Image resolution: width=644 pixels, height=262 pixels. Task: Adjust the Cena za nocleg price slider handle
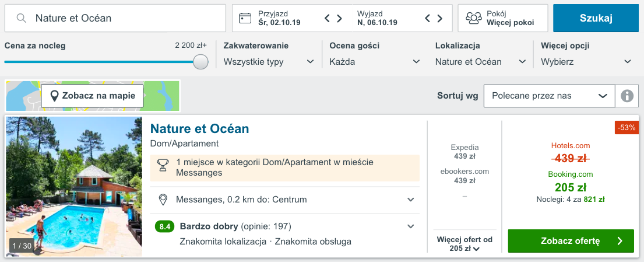(x=201, y=62)
